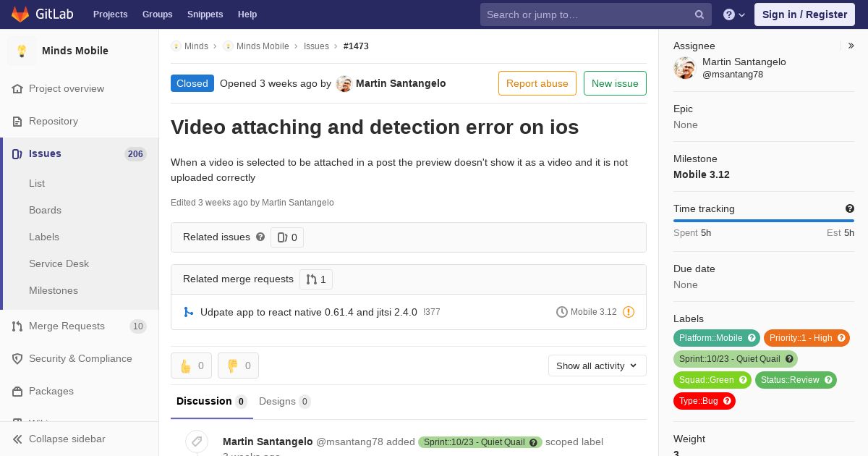
Task: Click the label activity tag icon
Action: pos(197,442)
